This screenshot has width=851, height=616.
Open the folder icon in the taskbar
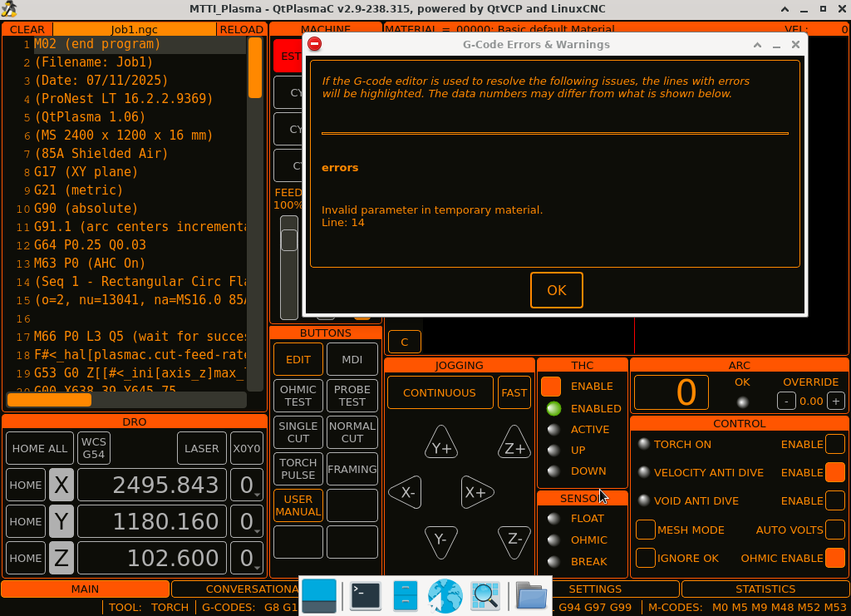(x=531, y=596)
